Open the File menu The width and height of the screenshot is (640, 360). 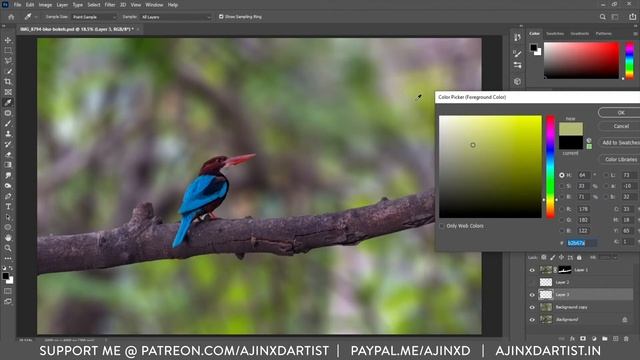tap(17, 5)
